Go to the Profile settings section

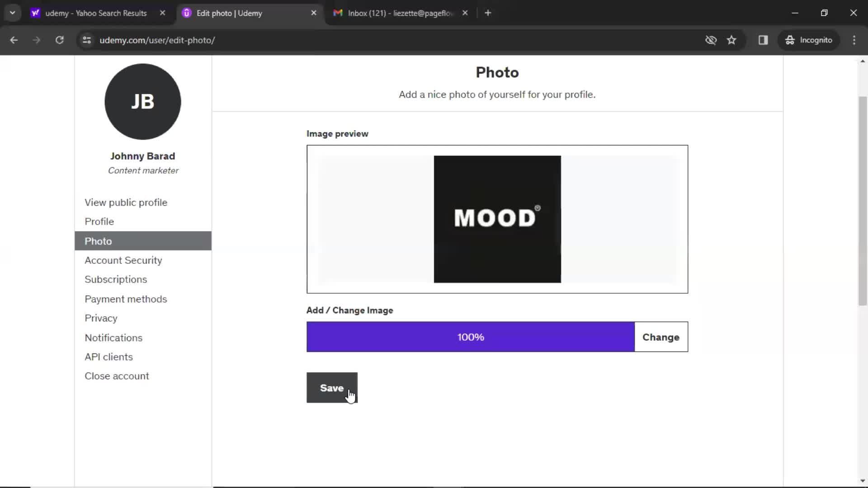pyautogui.click(x=99, y=221)
